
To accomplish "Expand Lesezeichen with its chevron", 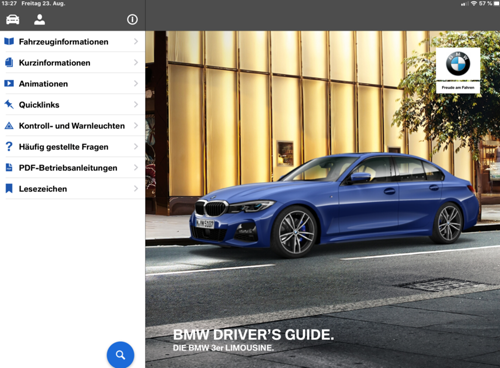I will [136, 188].
